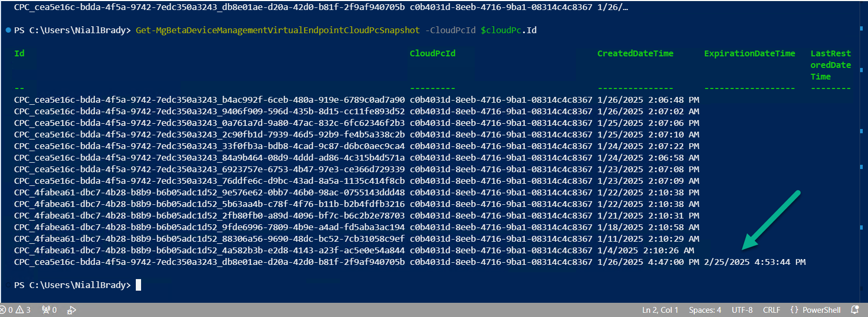Click the $cloudPc variable in command
The image size is (868, 317).
[x=501, y=30]
